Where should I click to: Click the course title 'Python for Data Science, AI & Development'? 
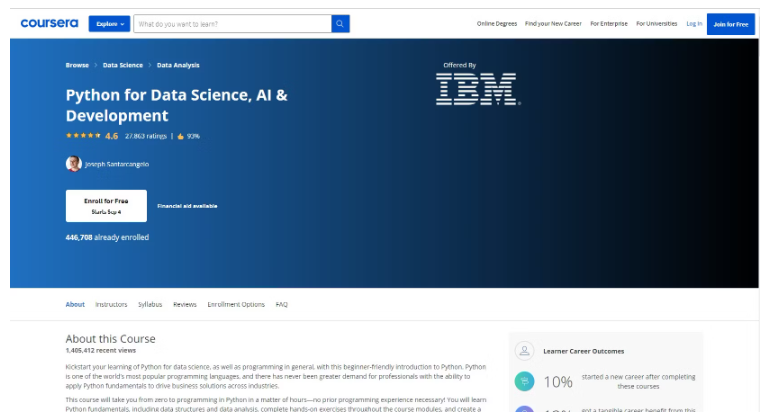click(x=176, y=105)
